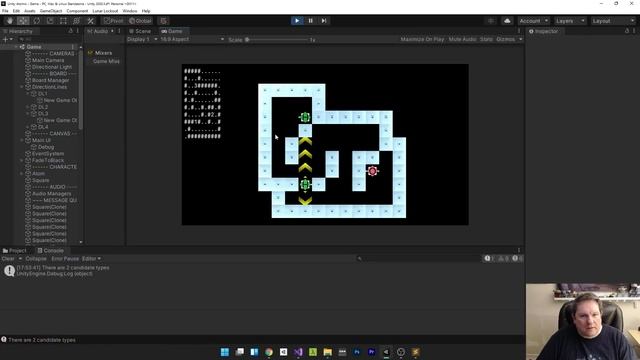
Task: Click the Pause button
Action: 311,21
